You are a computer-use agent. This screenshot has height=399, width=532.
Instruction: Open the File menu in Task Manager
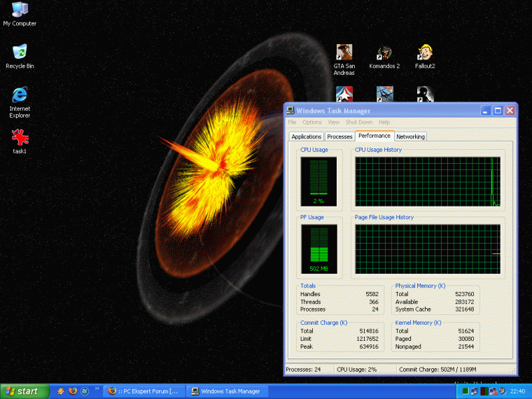click(292, 122)
